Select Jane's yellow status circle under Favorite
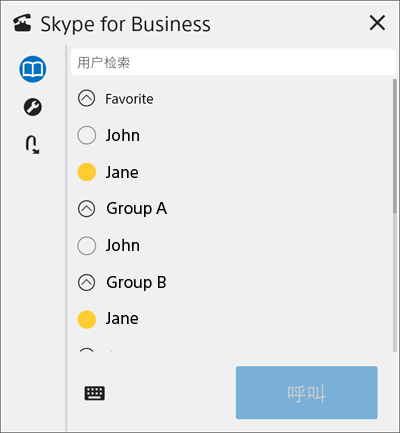The image size is (400, 433). (87, 172)
